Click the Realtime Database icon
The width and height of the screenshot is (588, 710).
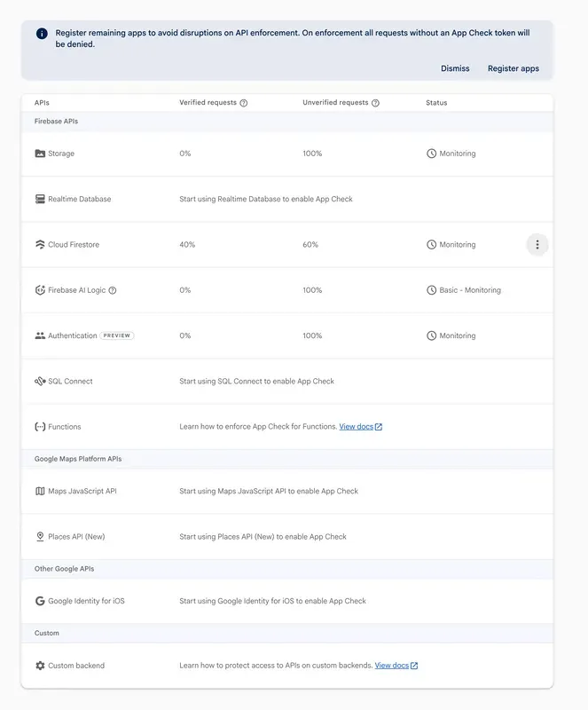40,199
